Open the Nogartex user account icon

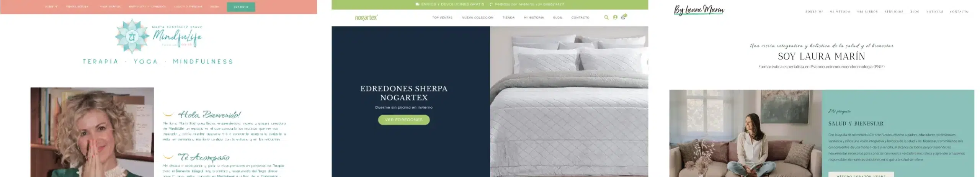[x=615, y=17]
